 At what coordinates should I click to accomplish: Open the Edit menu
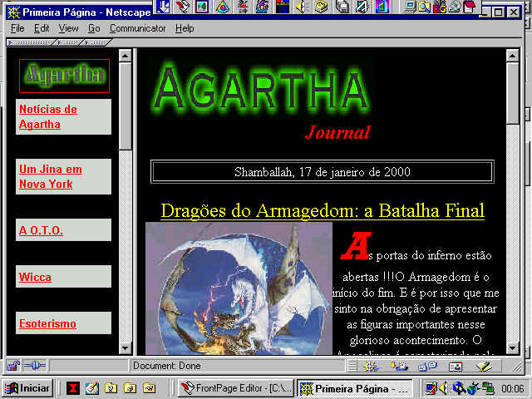(42, 28)
